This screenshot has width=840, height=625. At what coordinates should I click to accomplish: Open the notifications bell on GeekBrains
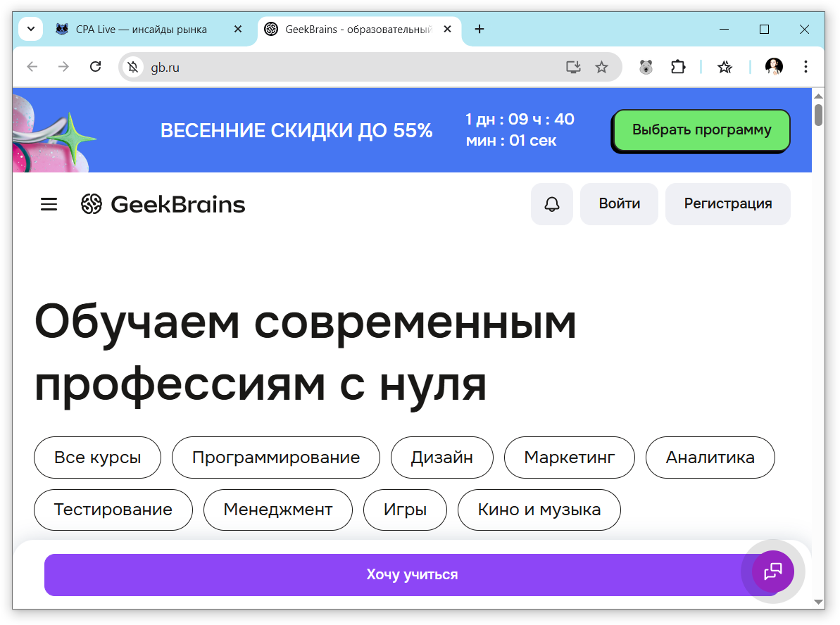tap(552, 204)
